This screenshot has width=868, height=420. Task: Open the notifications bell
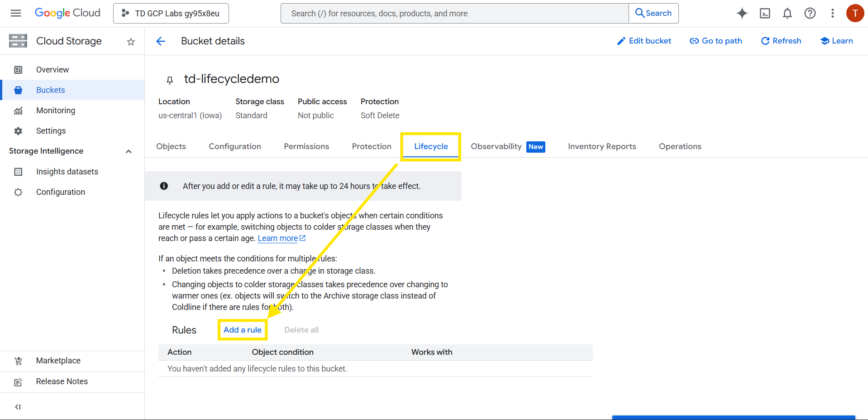point(787,13)
